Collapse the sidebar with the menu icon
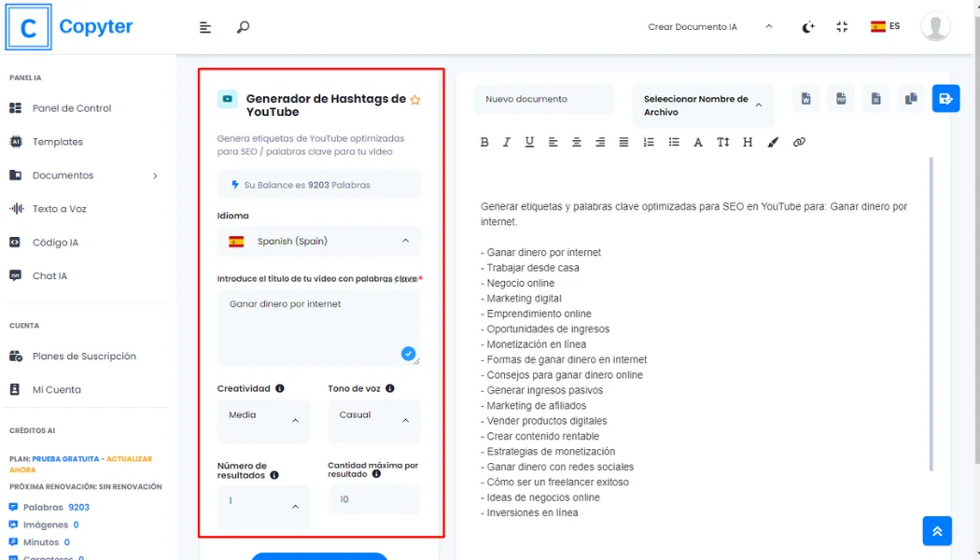Viewport: 980px width, 560px height. click(x=205, y=27)
